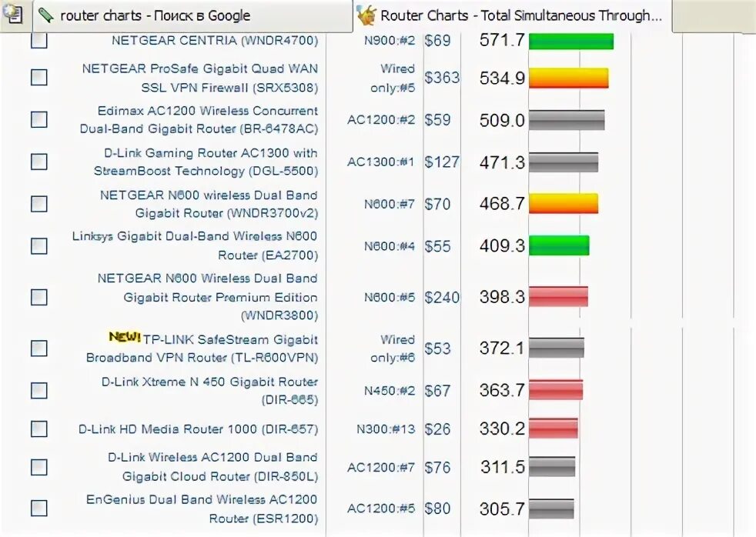Click the 305.7 throughput value
The width and height of the screenshot is (756, 537).
502,509
